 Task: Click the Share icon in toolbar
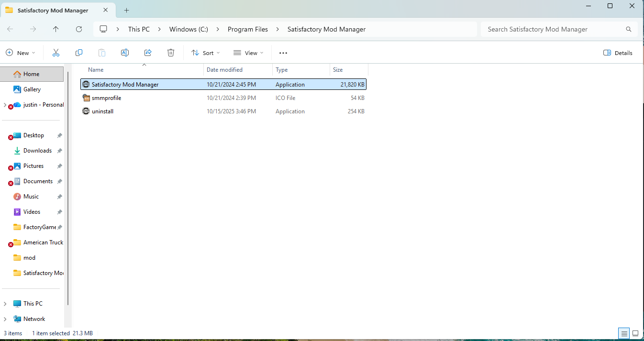coord(148,53)
